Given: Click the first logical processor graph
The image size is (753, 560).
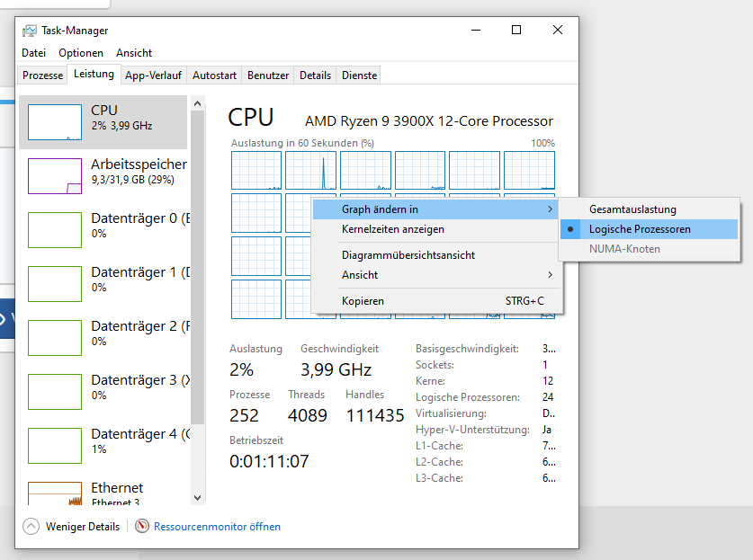Looking at the screenshot, I should pos(256,171).
